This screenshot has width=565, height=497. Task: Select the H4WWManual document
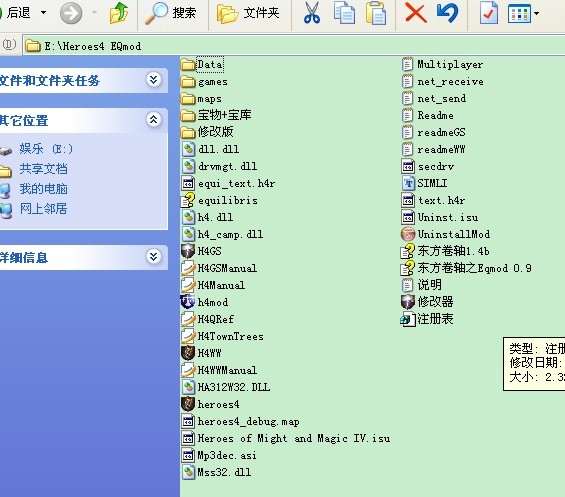pyautogui.click(x=219, y=370)
